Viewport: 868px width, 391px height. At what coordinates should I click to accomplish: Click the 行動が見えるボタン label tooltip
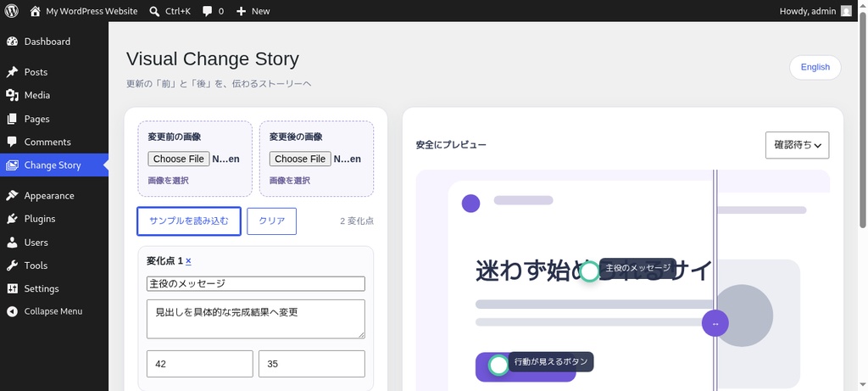tap(551, 362)
